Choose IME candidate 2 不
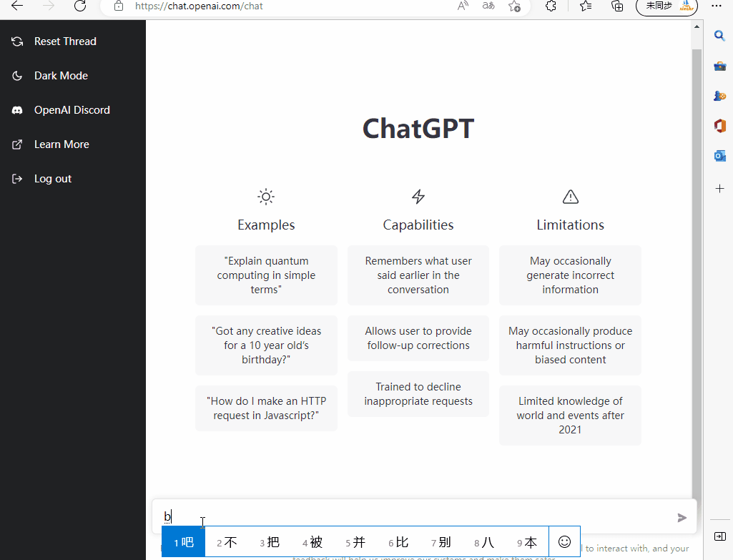Viewport: 733px width, 560px height. (x=227, y=542)
